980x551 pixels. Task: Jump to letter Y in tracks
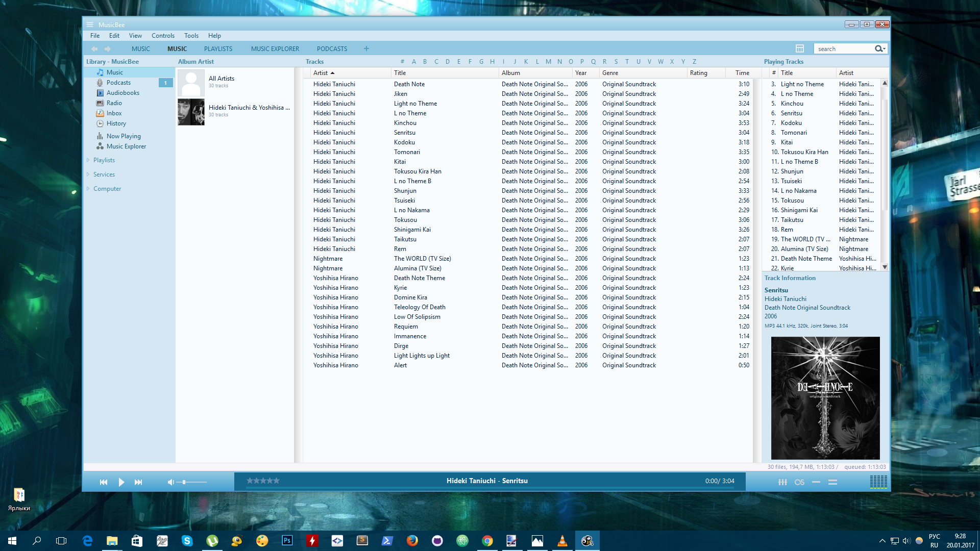pos(683,62)
